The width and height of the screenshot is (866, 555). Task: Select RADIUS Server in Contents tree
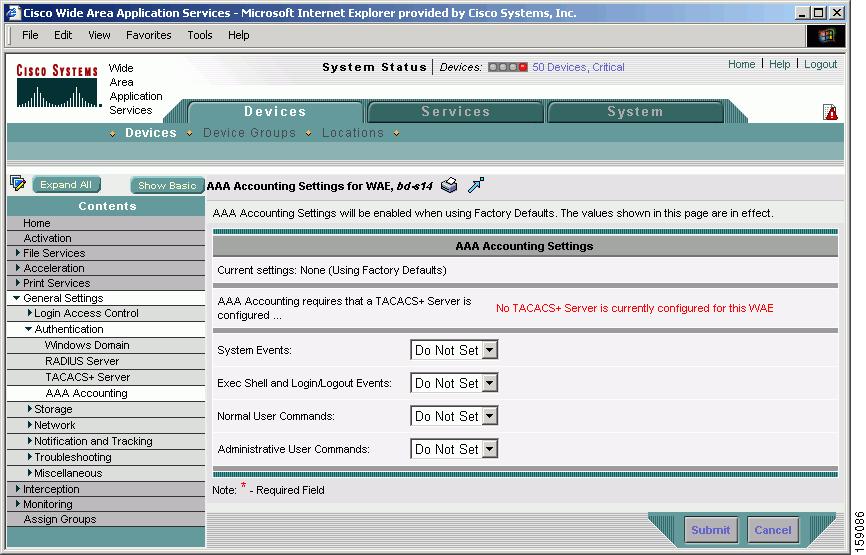(82, 361)
